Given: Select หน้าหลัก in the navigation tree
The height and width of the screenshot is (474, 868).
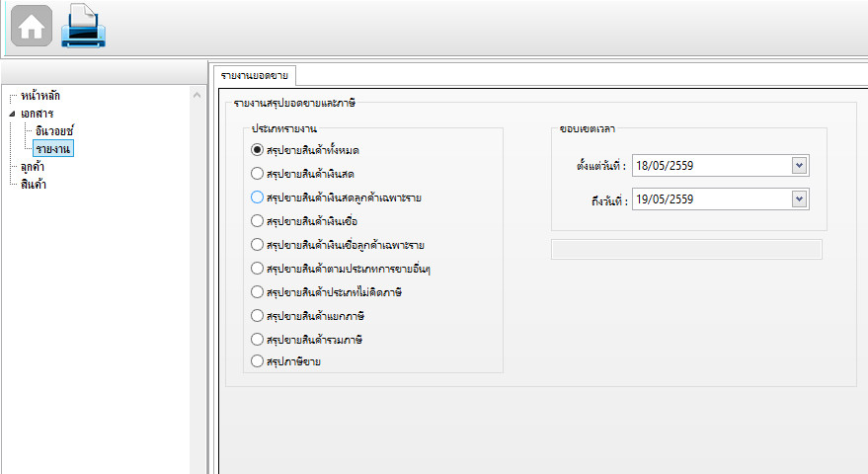Looking at the screenshot, I should coord(40,96).
